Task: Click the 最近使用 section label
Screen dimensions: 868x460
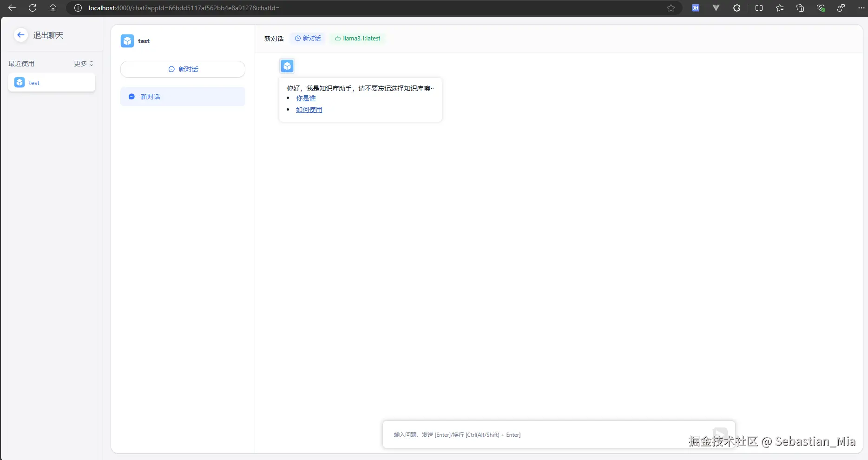Action: (x=21, y=64)
